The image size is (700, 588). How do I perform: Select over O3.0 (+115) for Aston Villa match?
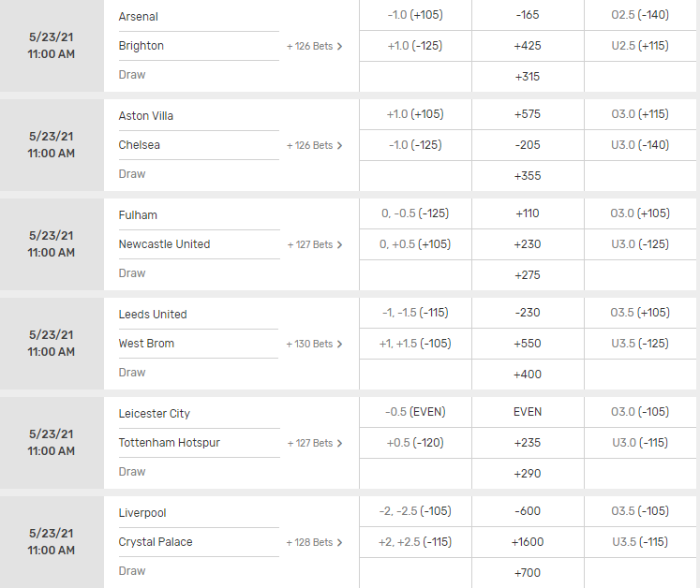[x=640, y=114]
